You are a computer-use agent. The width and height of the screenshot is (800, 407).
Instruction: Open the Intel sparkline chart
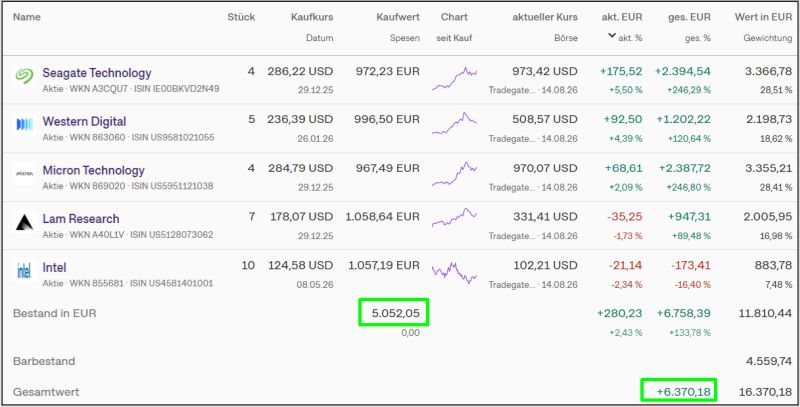(455, 272)
